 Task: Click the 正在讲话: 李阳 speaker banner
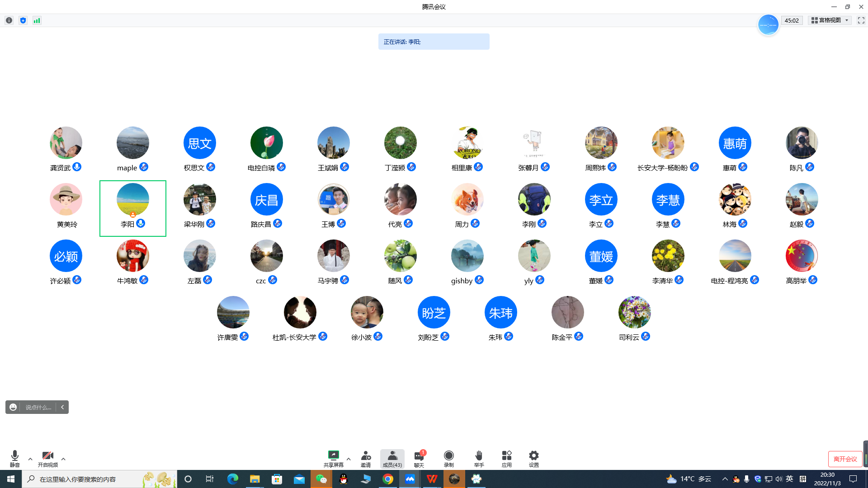(x=434, y=42)
